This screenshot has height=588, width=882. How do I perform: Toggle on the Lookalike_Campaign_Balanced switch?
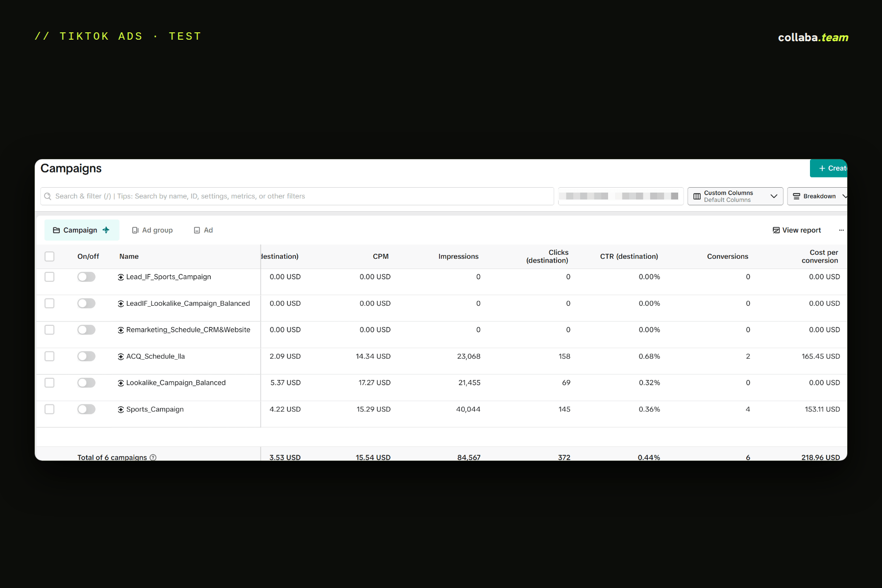(x=86, y=383)
